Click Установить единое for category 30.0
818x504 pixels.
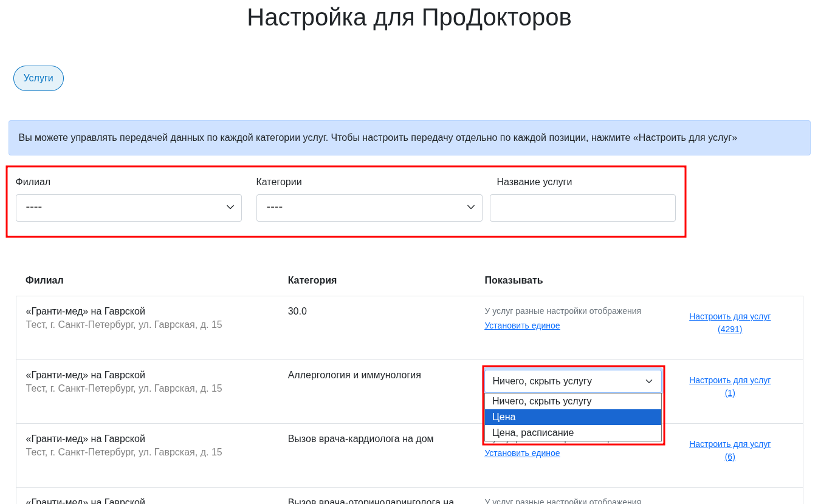coord(522,325)
